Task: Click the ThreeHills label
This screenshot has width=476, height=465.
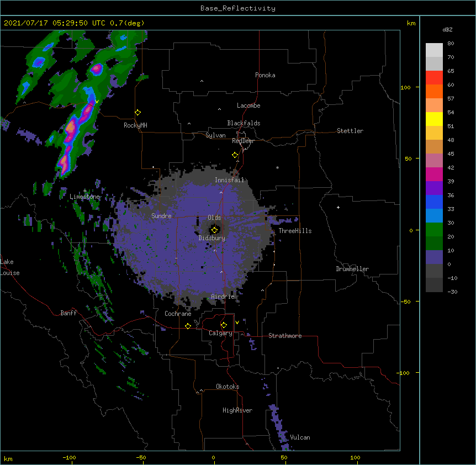Action: 295,231
